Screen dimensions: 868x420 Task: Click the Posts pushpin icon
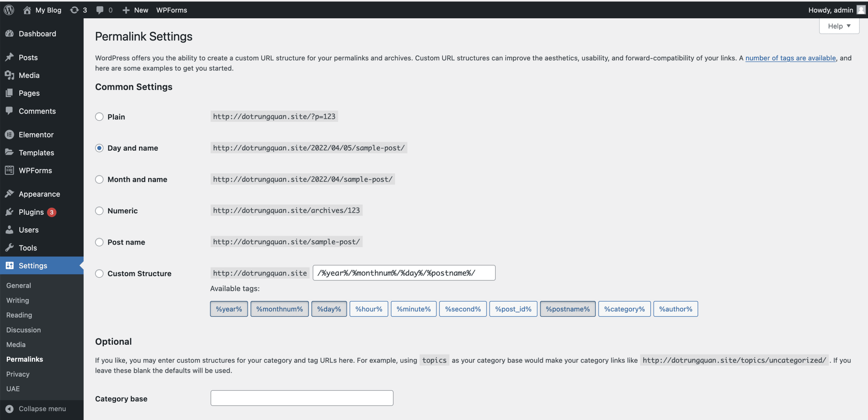click(x=9, y=57)
